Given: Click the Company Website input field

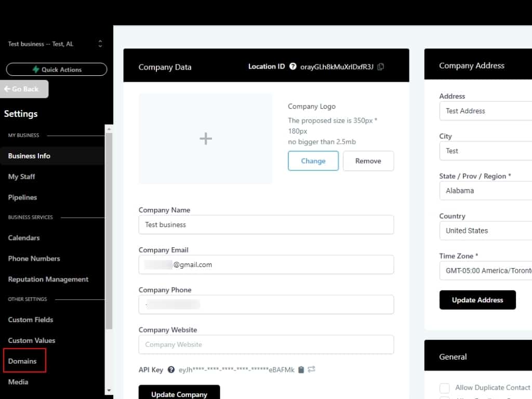Looking at the screenshot, I should click(x=266, y=344).
